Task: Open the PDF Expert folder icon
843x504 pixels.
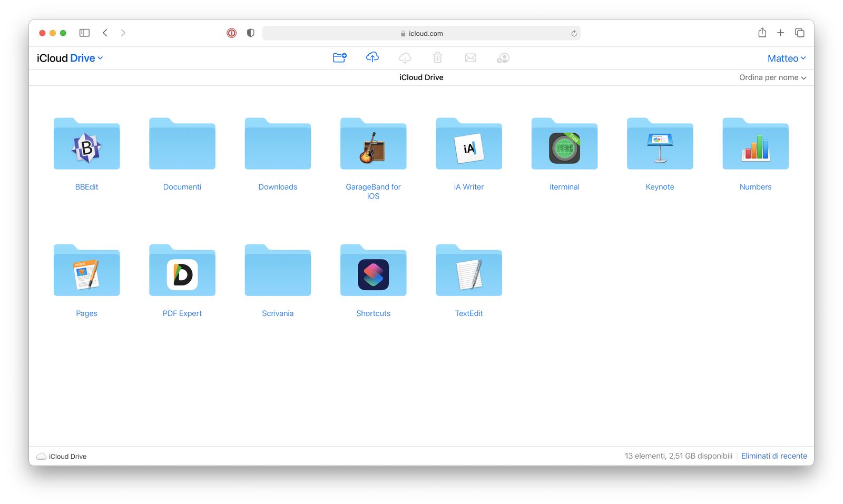Action: (182, 270)
